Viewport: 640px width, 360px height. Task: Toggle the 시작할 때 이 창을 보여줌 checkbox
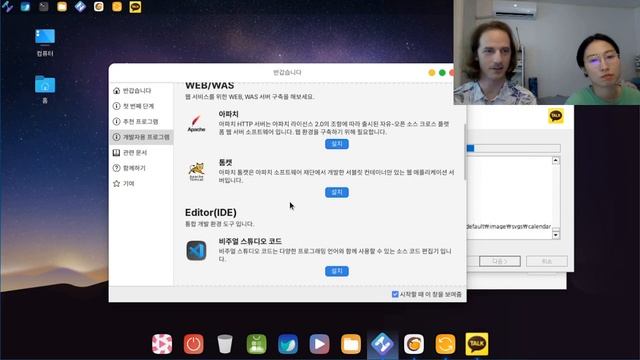click(x=395, y=294)
